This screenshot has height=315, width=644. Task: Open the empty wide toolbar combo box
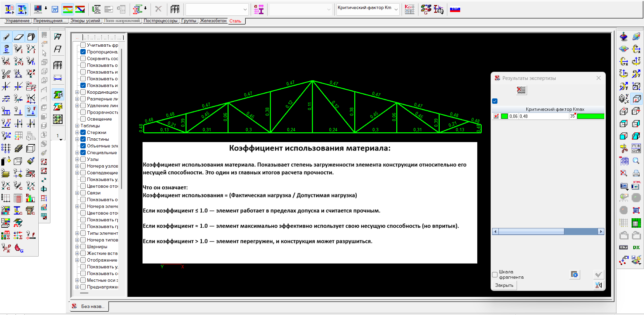point(217,9)
